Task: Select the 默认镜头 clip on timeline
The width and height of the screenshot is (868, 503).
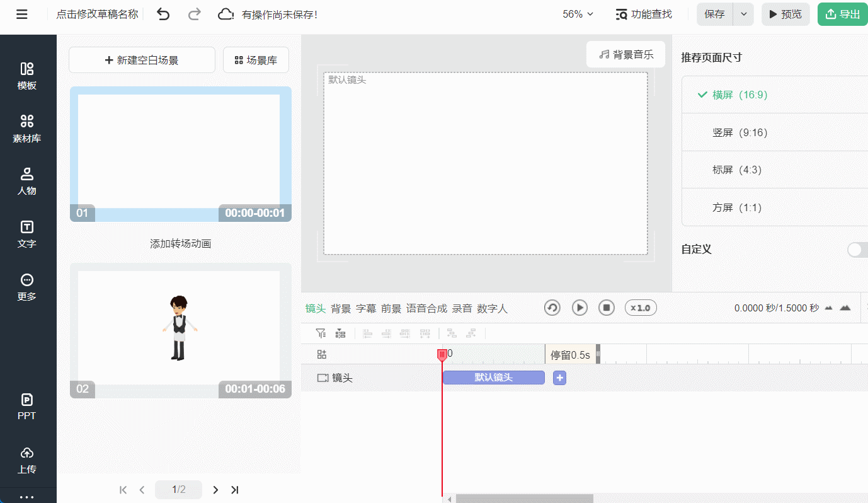Action: (494, 378)
